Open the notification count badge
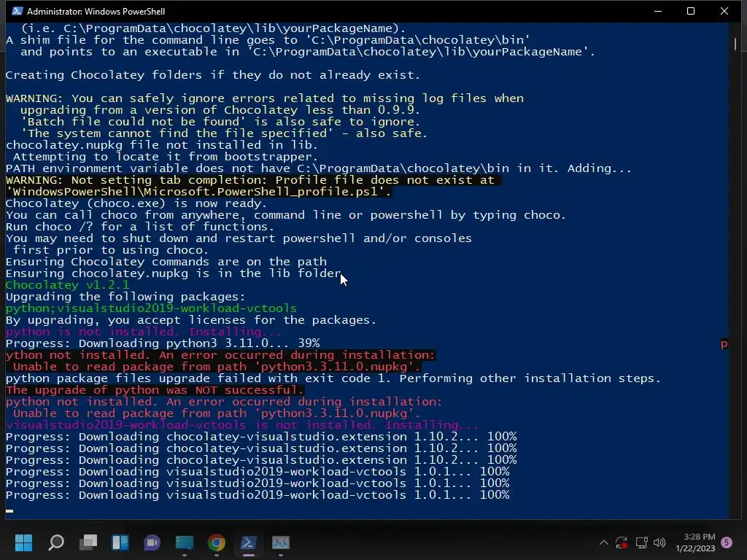This screenshot has height=560, width=747. [x=727, y=542]
